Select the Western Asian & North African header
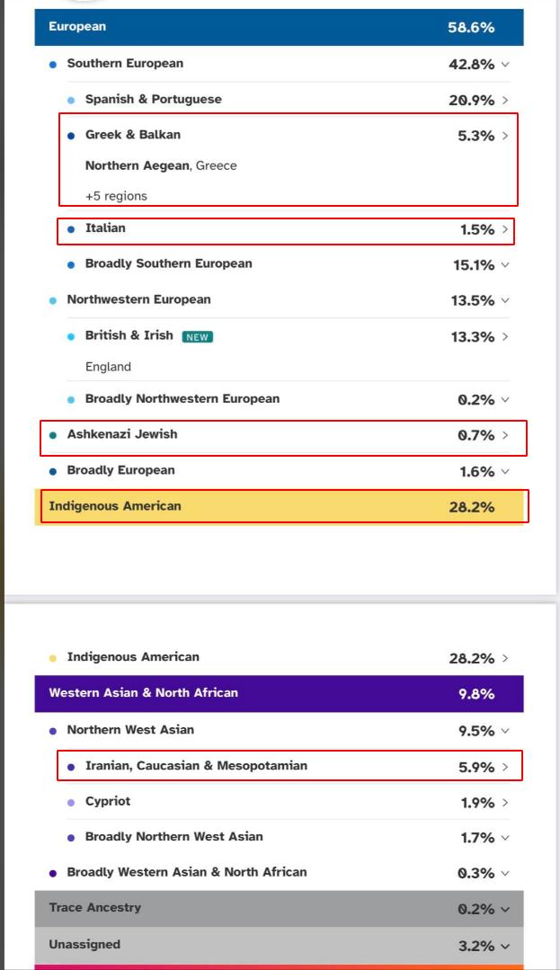560x970 pixels. (279, 694)
